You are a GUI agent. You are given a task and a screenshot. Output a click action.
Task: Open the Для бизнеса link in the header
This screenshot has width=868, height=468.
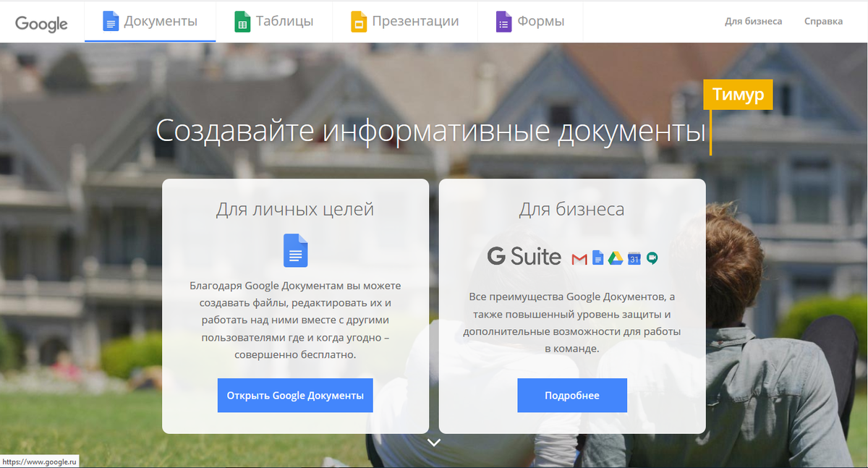(x=753, y=21)
